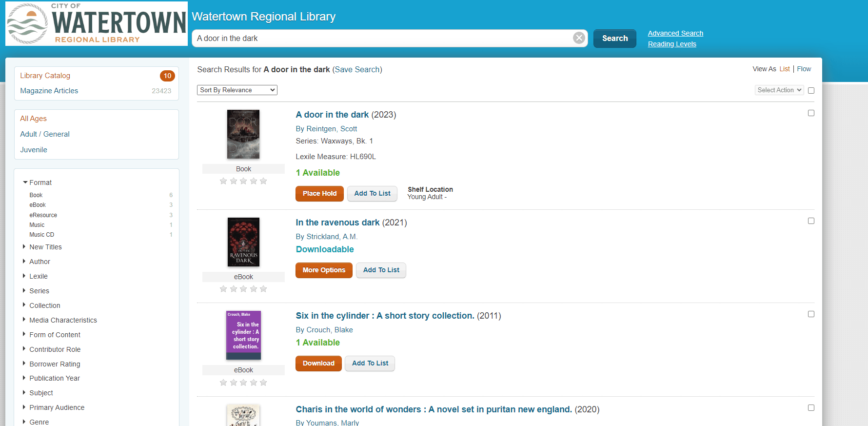Rate A door in the dark one star
868x426 pixels.
223,181
